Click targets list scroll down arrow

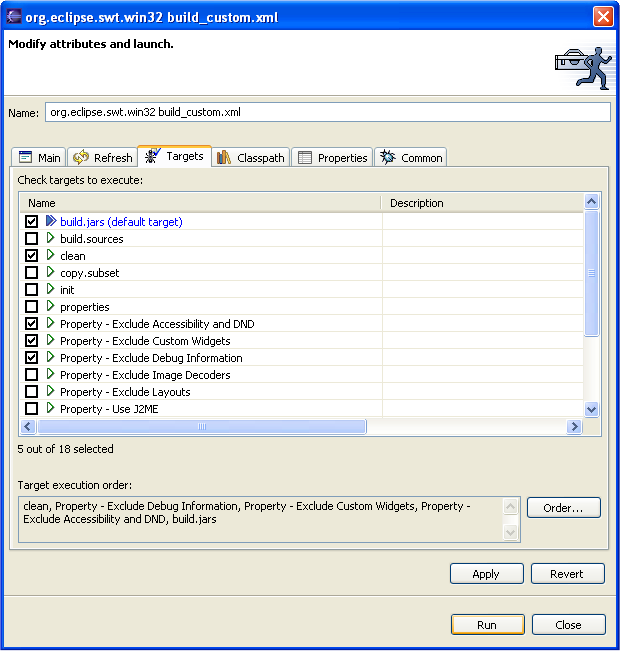coord(591,409)
